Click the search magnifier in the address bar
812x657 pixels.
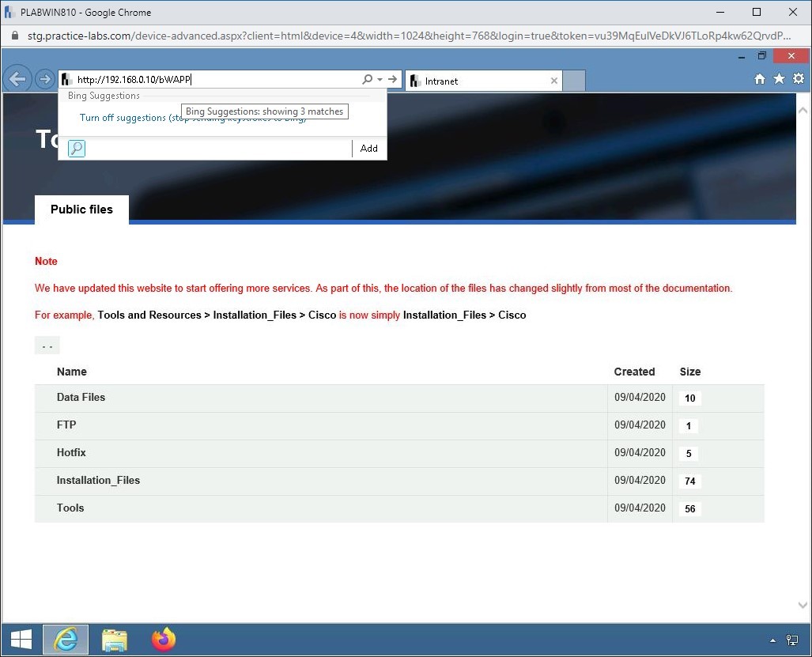coord(366,79)
